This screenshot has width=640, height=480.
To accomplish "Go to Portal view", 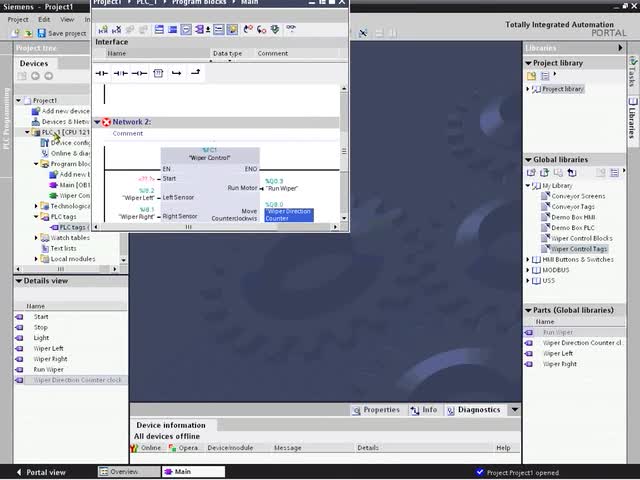I will point(41,473).
